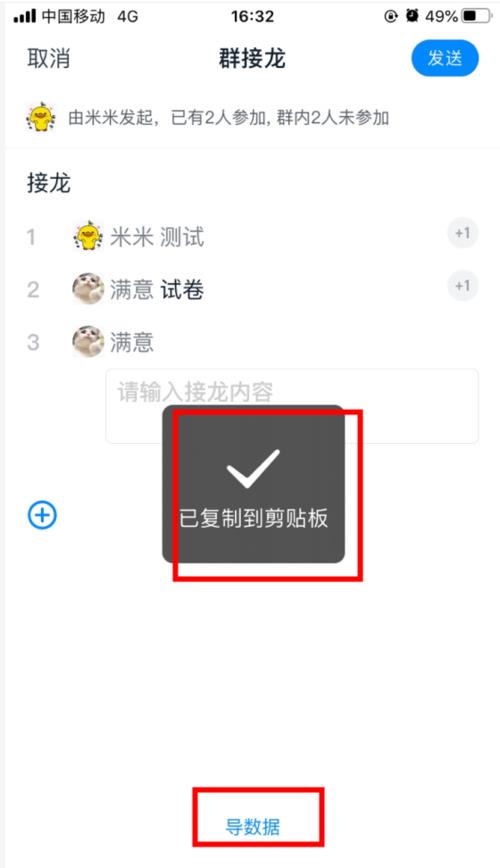
Task: Tap the 已复制到剪贴板 toast message
Action: [254, 518]
